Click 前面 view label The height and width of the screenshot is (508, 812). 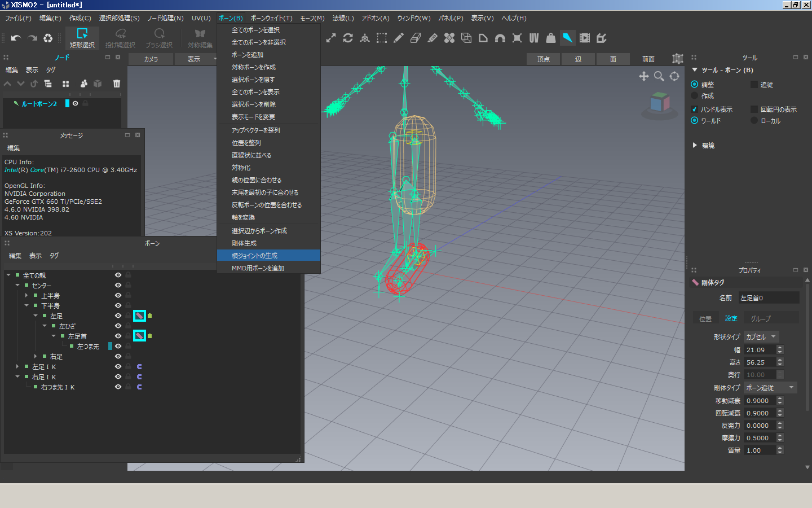(x=648, y=59)
